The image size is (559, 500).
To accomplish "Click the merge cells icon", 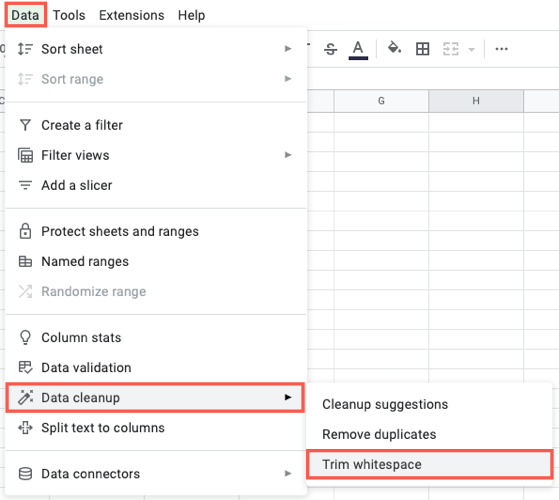I will tap(450, 49).
